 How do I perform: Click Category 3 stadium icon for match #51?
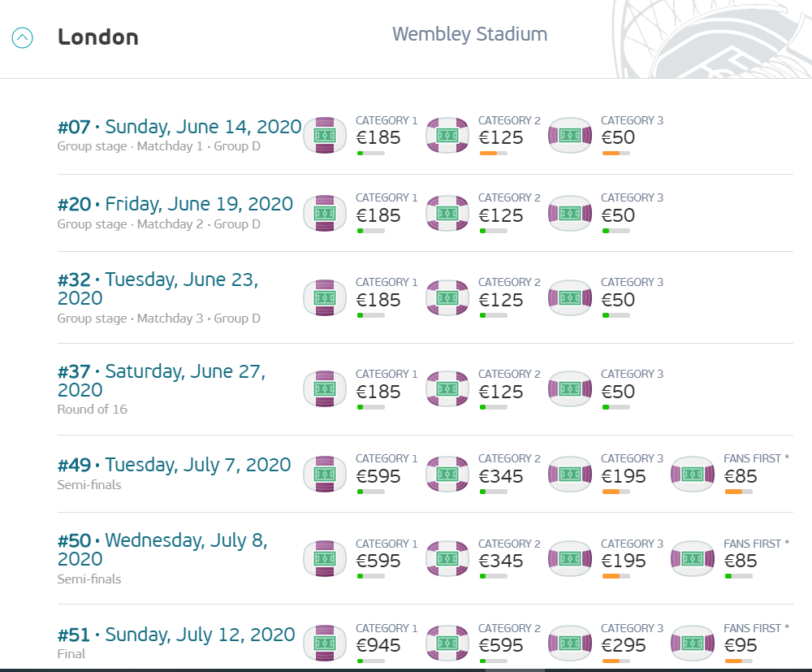570,644
